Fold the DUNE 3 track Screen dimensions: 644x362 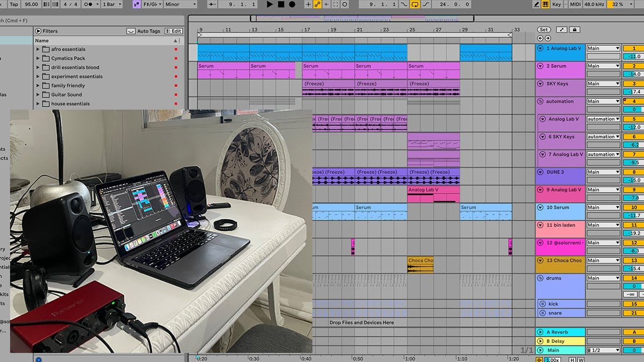[x=541, y=172]
